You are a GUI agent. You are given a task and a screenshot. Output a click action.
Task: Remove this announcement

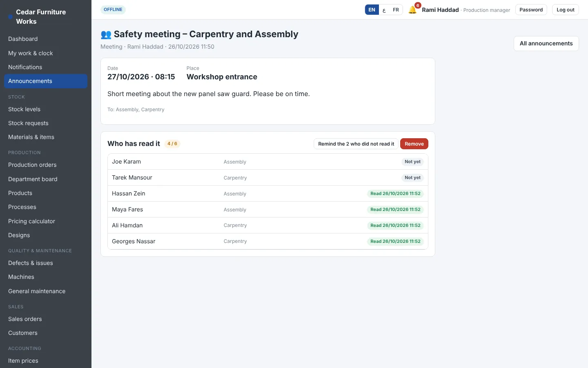click(414, 144)
